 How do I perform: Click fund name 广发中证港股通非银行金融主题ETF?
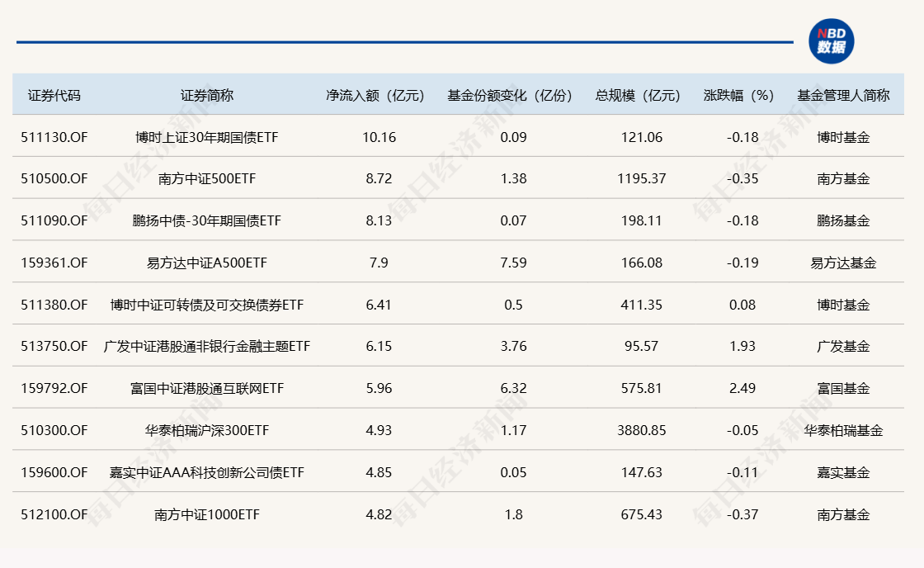point(207,346)
